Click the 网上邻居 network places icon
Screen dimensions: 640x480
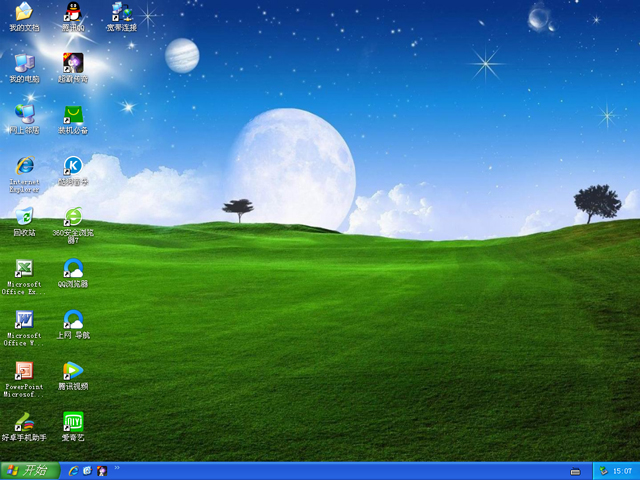point(24,114)
